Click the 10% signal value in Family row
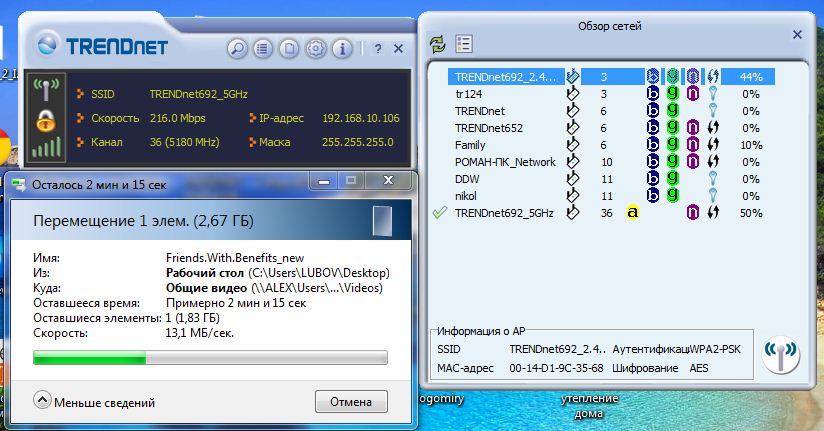This screenshot has width=824, height=431. 751,145
